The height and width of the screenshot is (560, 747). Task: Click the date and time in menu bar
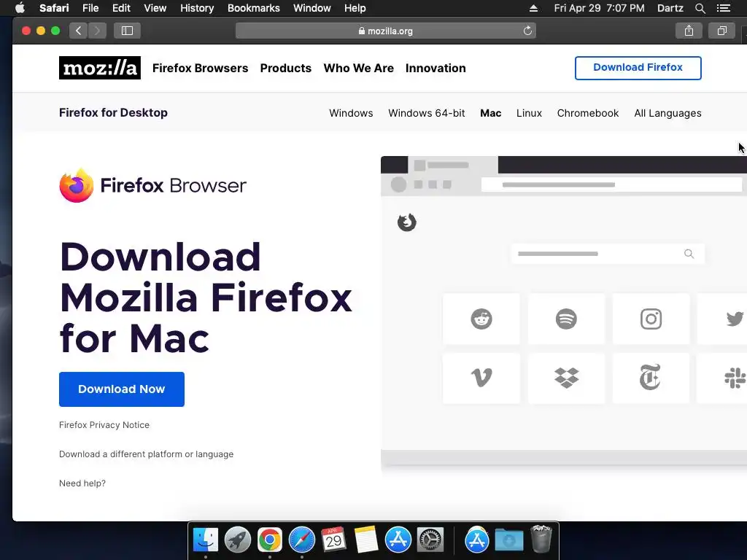(x=599, y=8)
